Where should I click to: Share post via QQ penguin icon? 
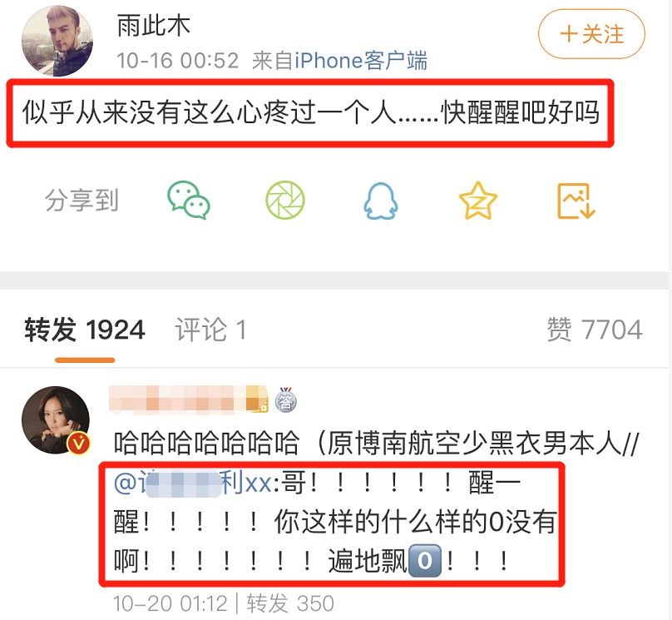381,201
